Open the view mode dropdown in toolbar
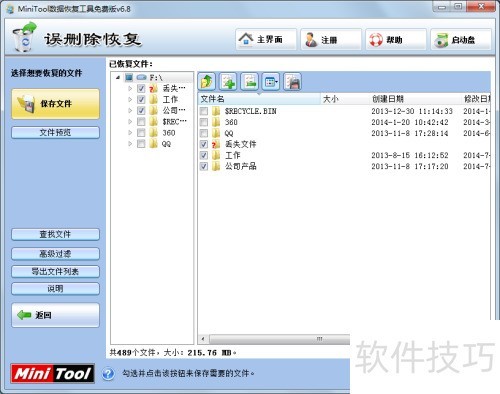500x394 pixels. [271, 82]
